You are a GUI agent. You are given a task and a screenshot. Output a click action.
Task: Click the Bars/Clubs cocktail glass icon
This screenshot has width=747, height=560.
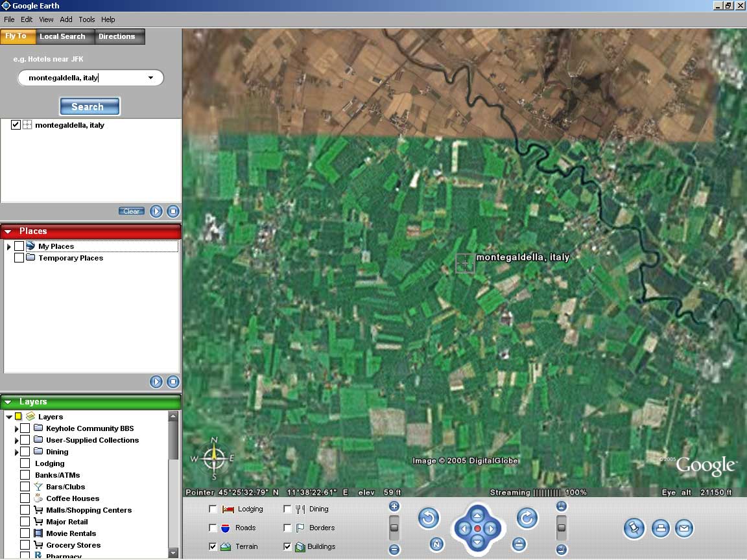pos(38,487)
